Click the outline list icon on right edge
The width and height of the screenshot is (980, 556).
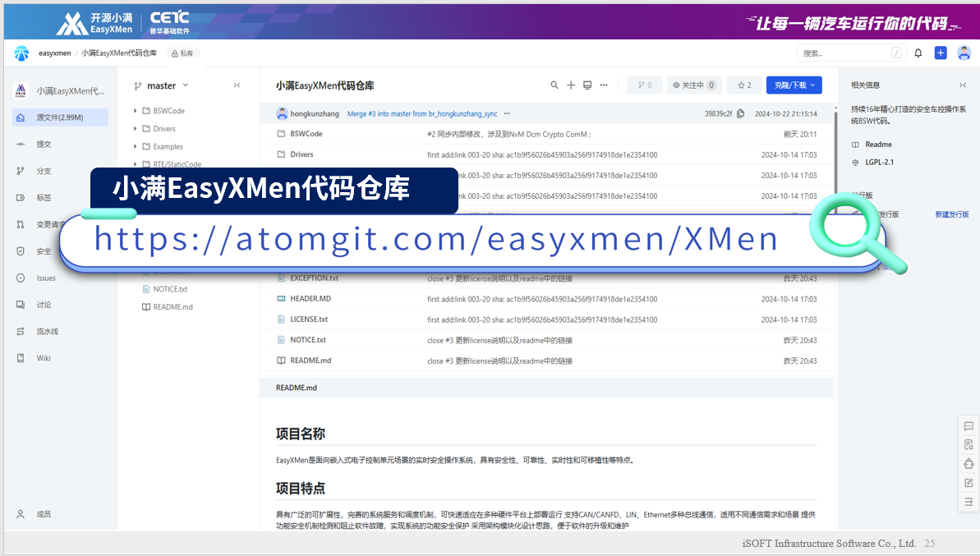pyautogui.click(x=968, y=502)
